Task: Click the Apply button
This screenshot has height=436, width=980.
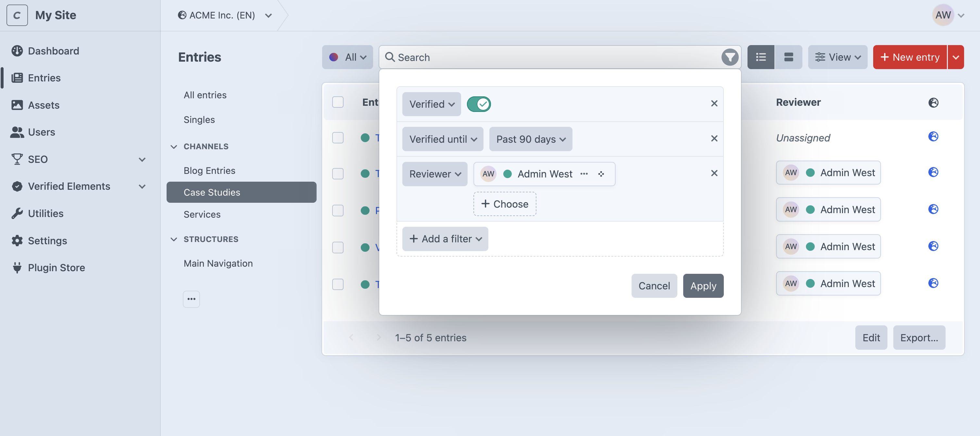Action: pos(703,285)
